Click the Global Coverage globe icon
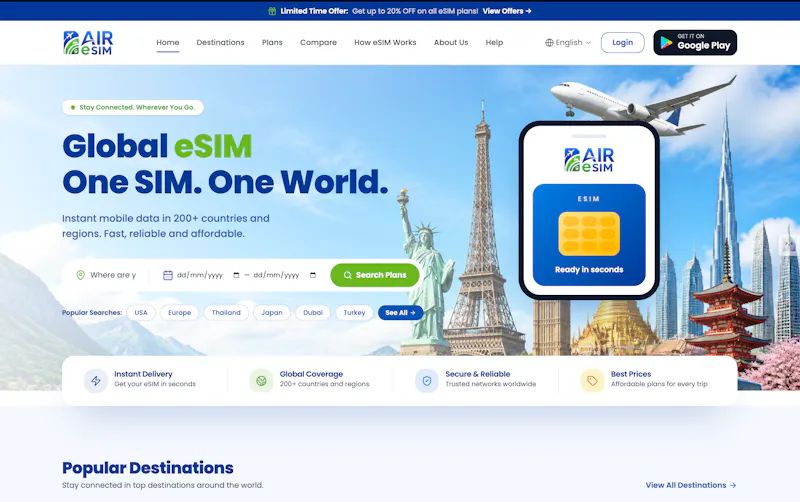800x502 pixels. [261, 381]
